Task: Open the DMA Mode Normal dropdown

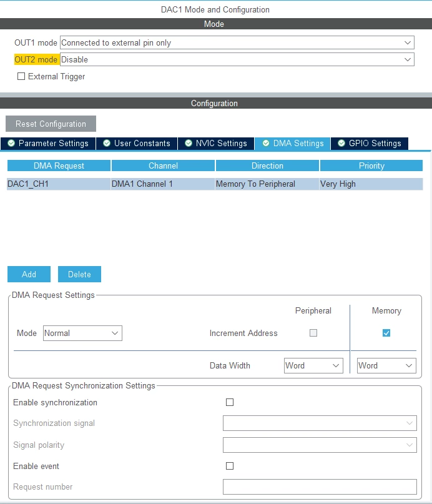Action: click(x=82, y=334)
